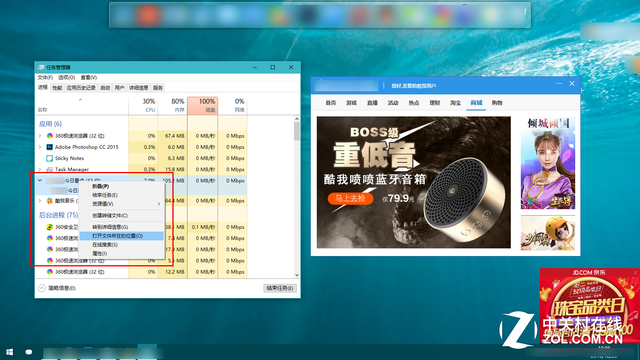Open the Windows Start button

[x=9, y=351]
